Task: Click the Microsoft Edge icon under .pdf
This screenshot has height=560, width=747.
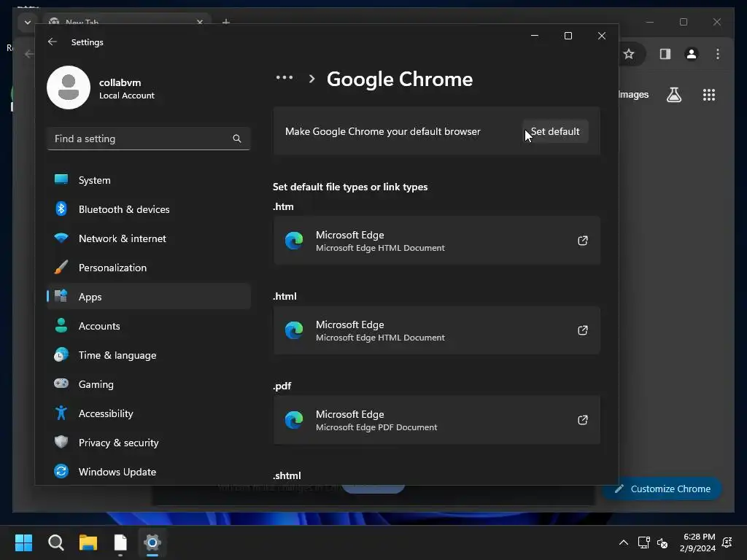Action: coord(294,420)
